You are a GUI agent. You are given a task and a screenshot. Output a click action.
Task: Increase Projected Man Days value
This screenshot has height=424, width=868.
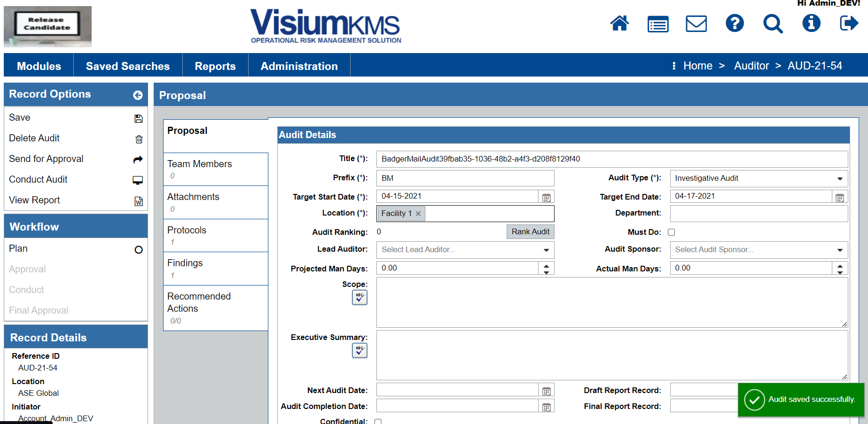click(546, 265)
